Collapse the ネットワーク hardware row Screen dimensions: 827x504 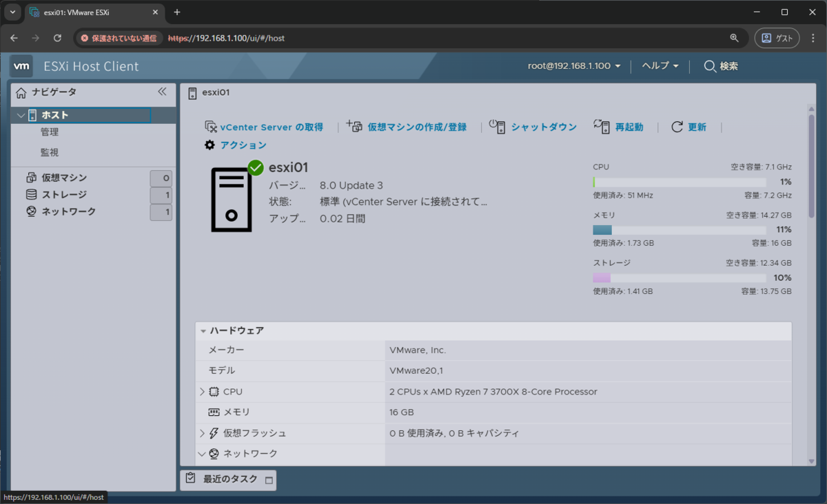[x=202, y=454]
